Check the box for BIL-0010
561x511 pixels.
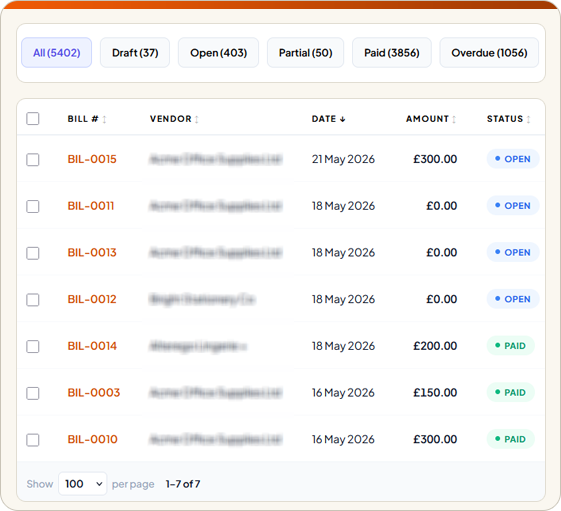33,440
